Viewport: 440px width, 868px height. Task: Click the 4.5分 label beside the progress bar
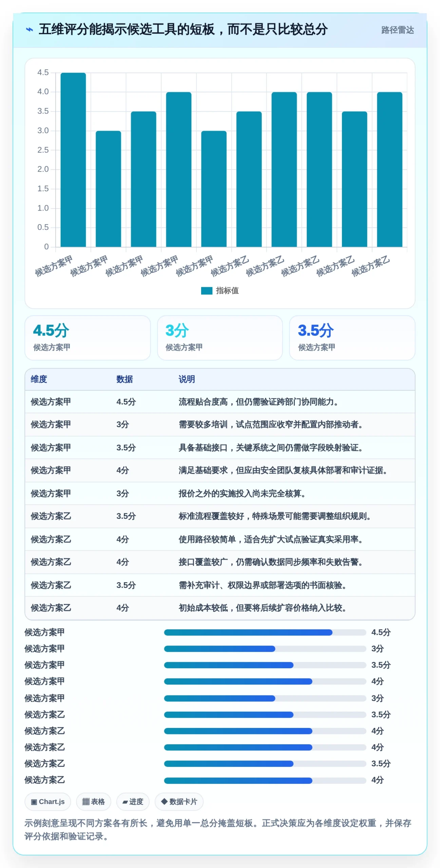point(381,632)
